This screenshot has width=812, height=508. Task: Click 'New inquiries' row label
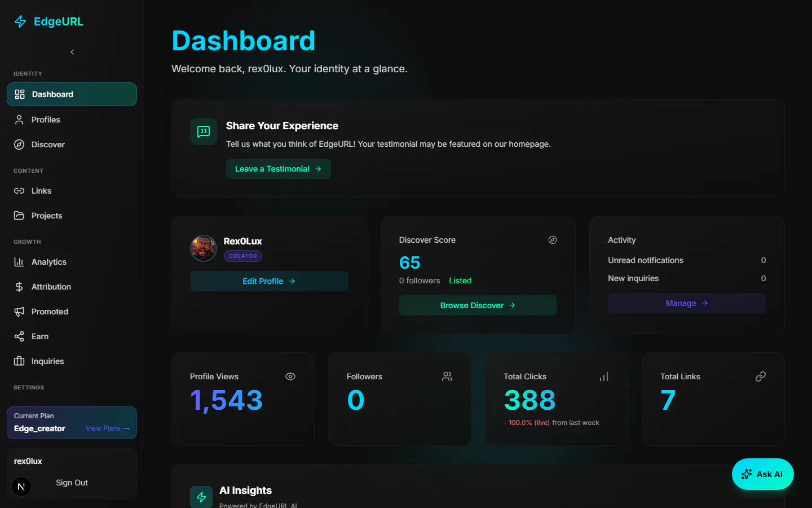coord(633,278)
